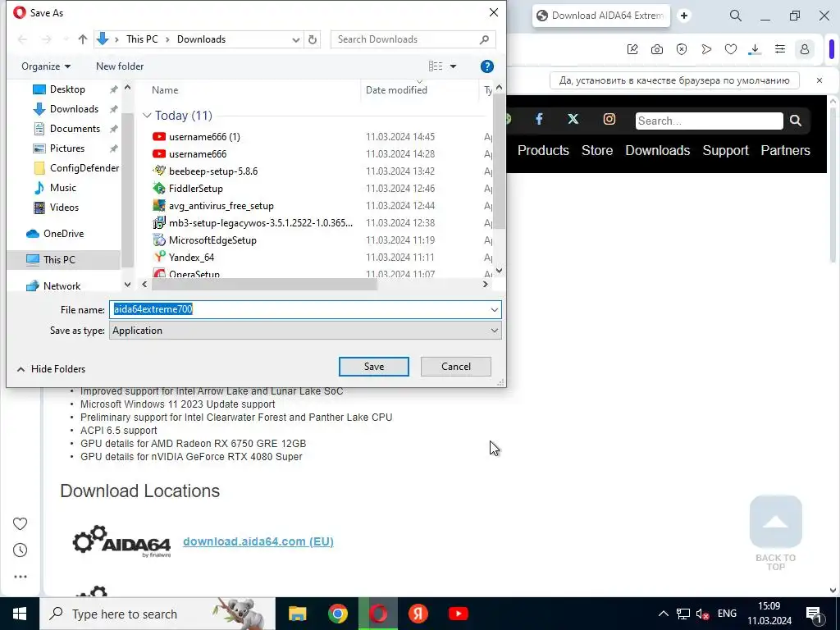Click New folder button

pos(120,66)
